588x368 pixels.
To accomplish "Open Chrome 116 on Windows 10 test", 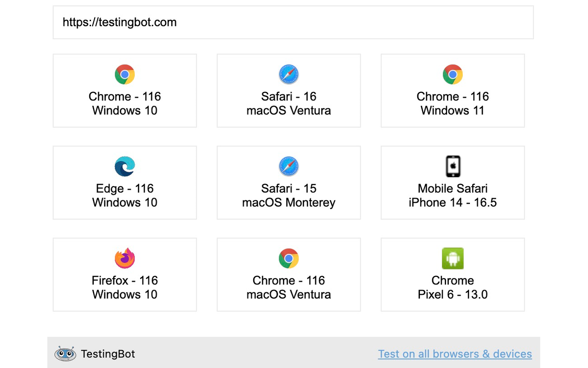I will point(124,91).
